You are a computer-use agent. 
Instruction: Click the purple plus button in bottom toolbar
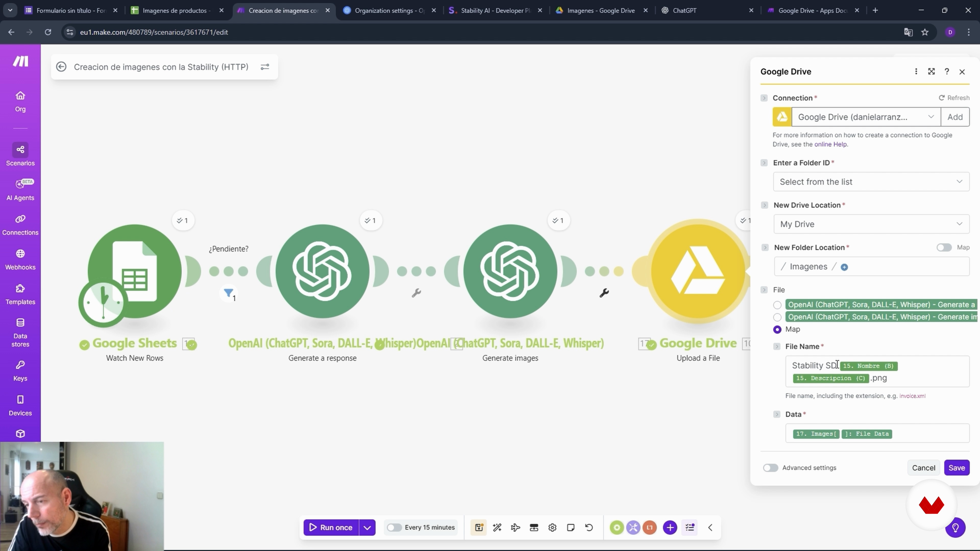670,528
